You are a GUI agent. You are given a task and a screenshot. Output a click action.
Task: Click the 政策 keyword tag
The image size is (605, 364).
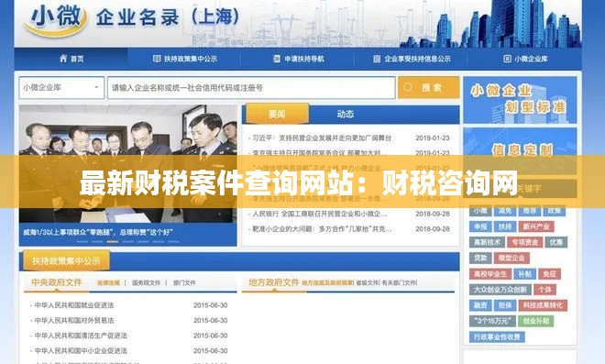554,211
